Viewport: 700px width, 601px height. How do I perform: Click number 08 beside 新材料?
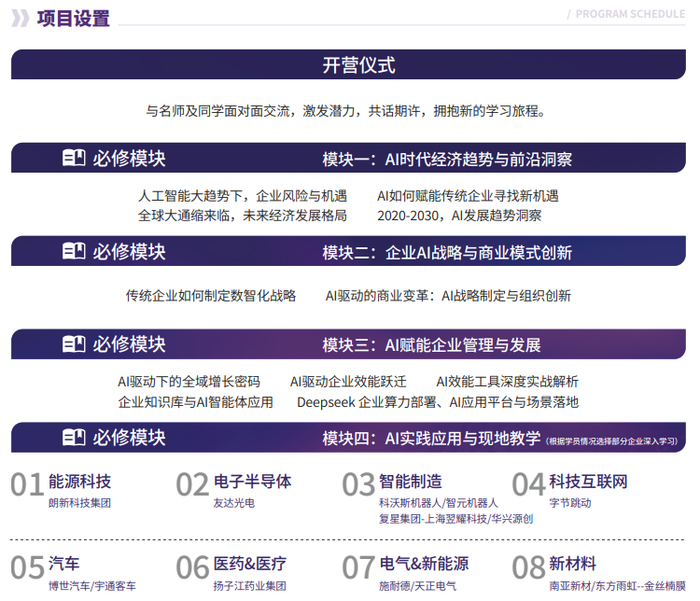coord(529,568)
